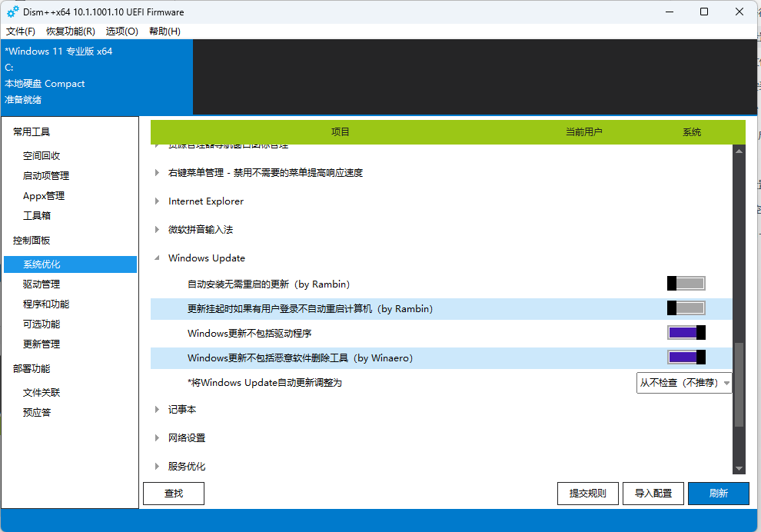
Task: Disable Windows更新不包括驱动程序 switch
Action: [x=686, y=333]
